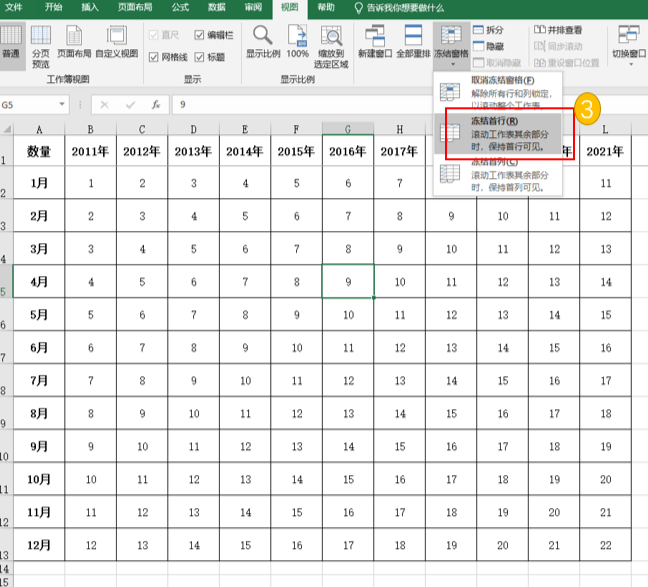Open the Home (开始) tab

54,7
